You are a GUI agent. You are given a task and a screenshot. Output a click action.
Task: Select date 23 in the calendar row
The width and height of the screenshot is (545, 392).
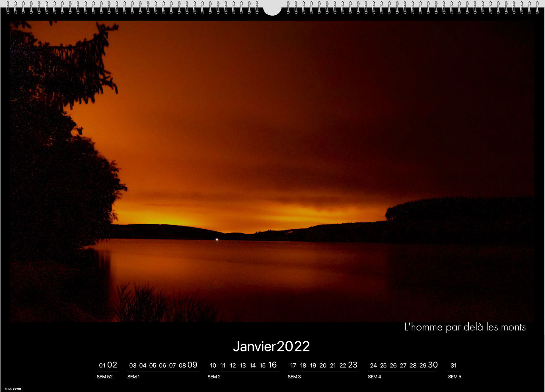tap(353, 365)
